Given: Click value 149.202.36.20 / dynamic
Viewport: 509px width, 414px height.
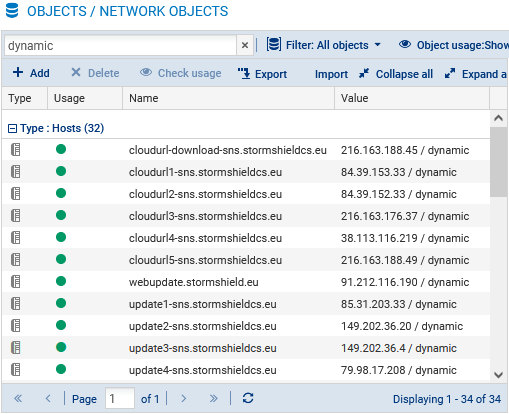Looking at the screenshot, I should pos(402,326).
